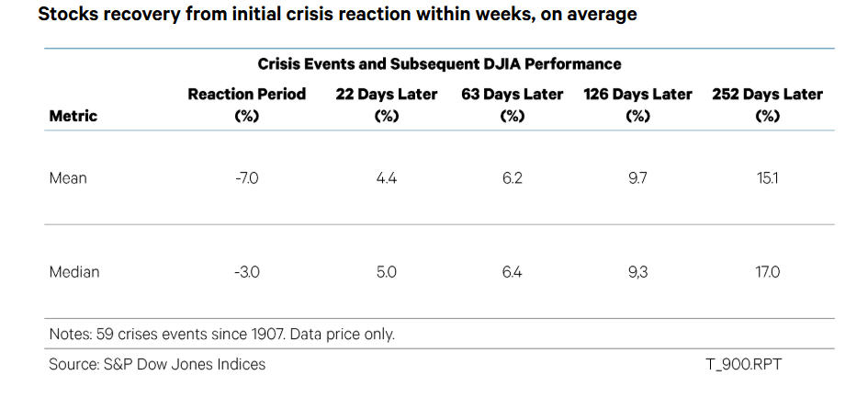868x398 pixels.
Task: Select the 252 Days Later column header
Action: coord(767,105)
